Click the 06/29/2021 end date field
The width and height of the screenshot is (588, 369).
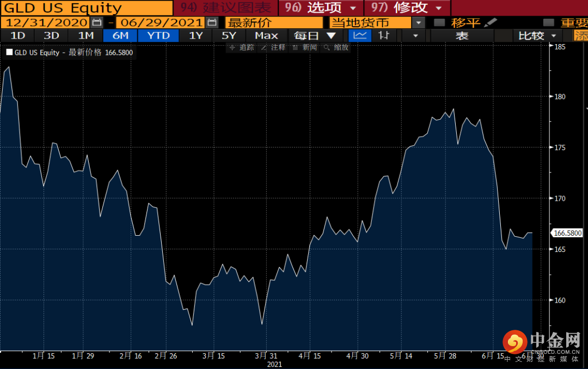point(161,22)
